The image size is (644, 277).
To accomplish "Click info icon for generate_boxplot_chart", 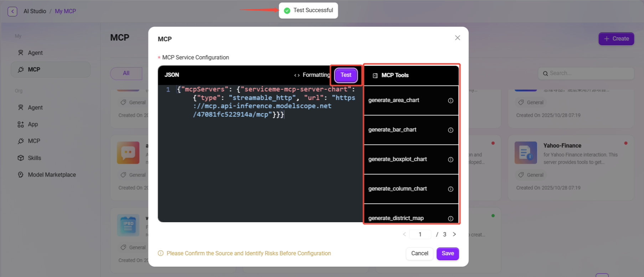I will coord(450,160).
